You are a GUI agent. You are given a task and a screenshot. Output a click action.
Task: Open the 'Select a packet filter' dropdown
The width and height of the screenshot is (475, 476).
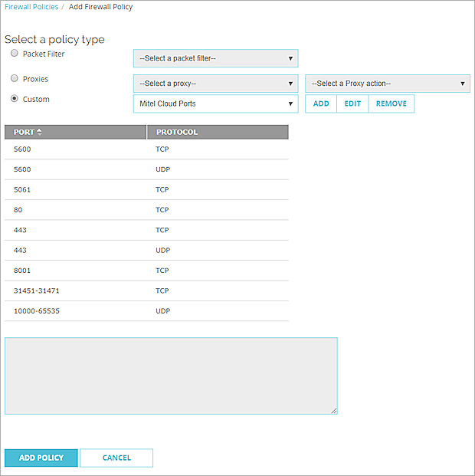[x=215, y=58]
